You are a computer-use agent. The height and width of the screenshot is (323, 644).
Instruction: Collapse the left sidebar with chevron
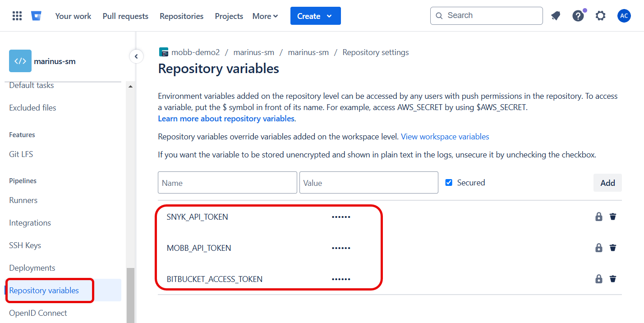click(136, 56)
